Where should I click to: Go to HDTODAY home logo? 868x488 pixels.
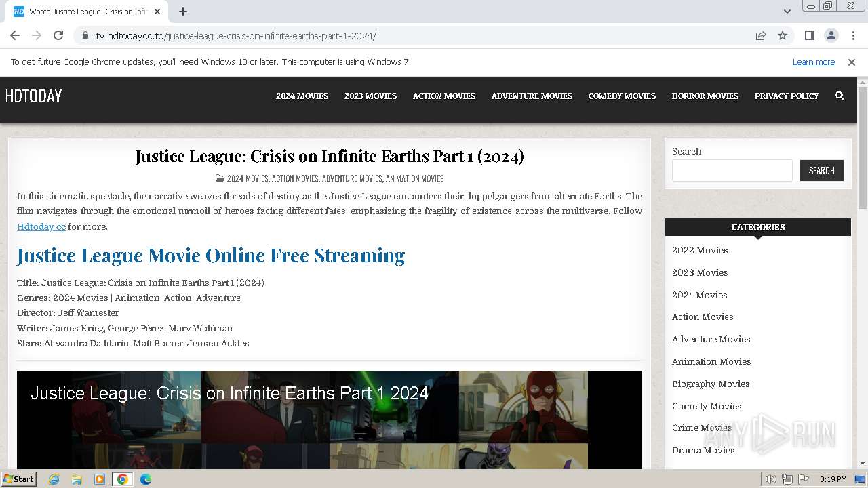33,96
